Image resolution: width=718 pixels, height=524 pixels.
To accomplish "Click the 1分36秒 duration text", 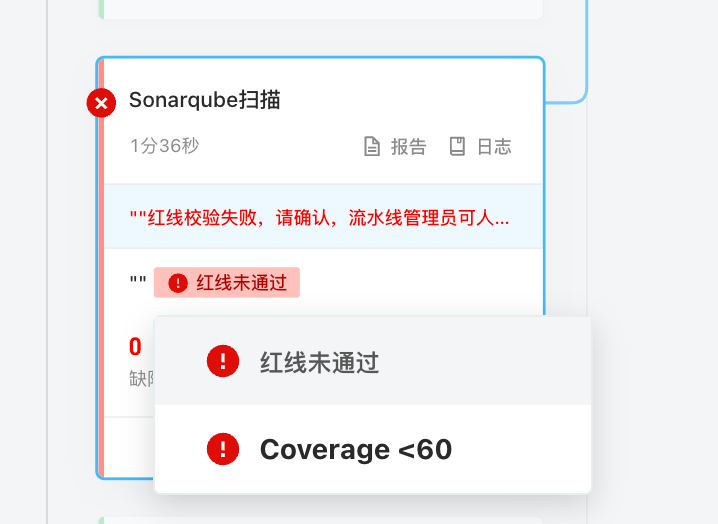I will 165,146.
